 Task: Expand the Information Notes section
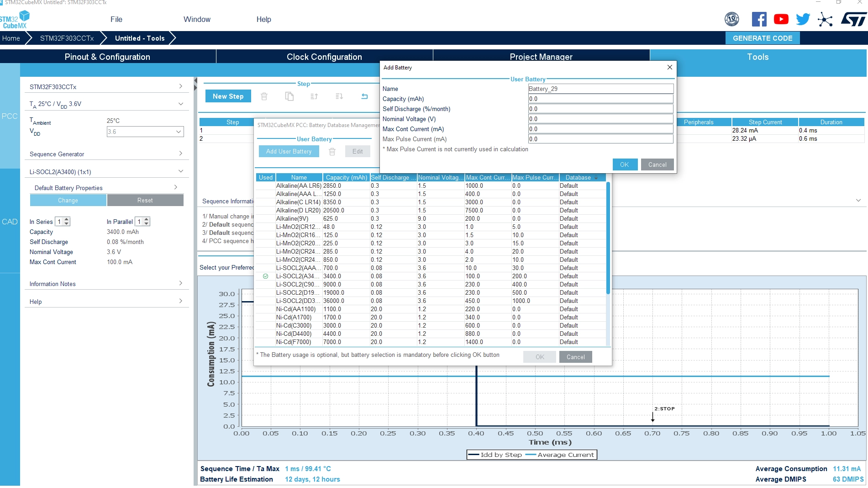(106, 284)
